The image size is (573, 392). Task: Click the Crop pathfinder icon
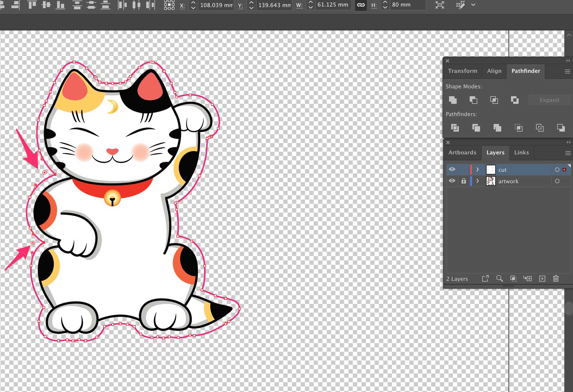pyautogui.click(x=518, y=128)
